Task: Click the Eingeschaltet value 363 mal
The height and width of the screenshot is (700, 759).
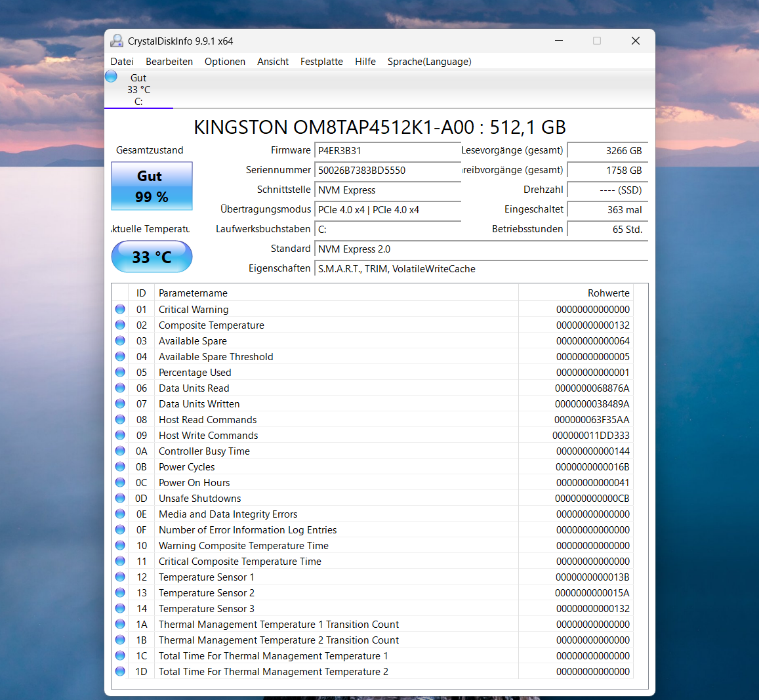Action: [607, 210]
